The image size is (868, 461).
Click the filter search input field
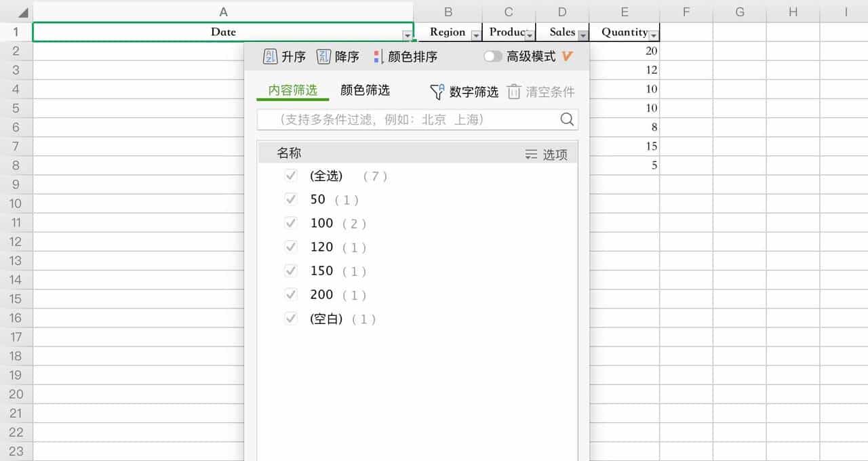(407, 119)
